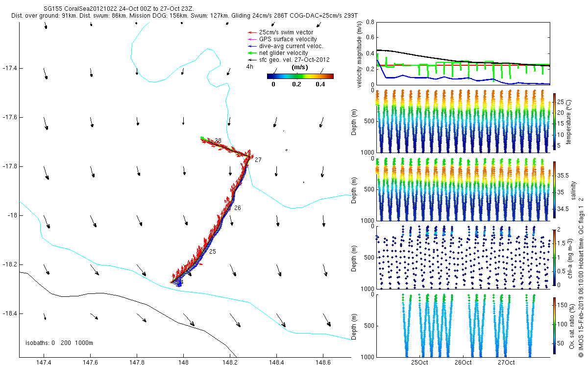The image size is (588, 368).
Task: Click the magenta GPS surface velocity legend arrow
Action: coord(252,39)
